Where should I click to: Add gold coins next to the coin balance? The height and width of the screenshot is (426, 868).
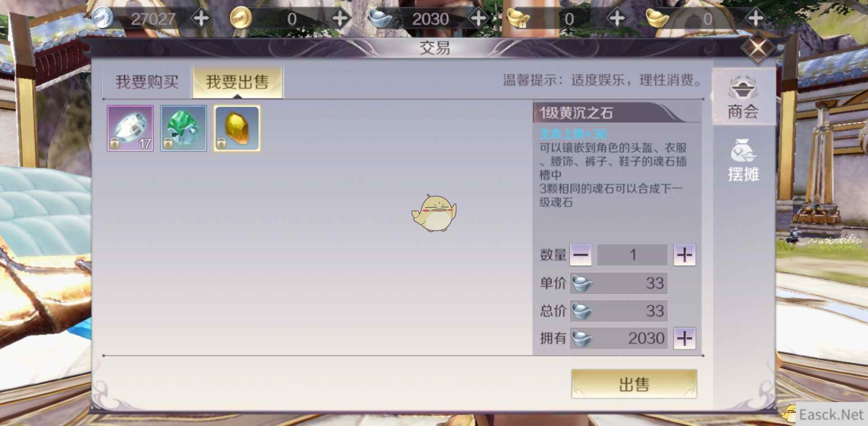click(340, 19)
